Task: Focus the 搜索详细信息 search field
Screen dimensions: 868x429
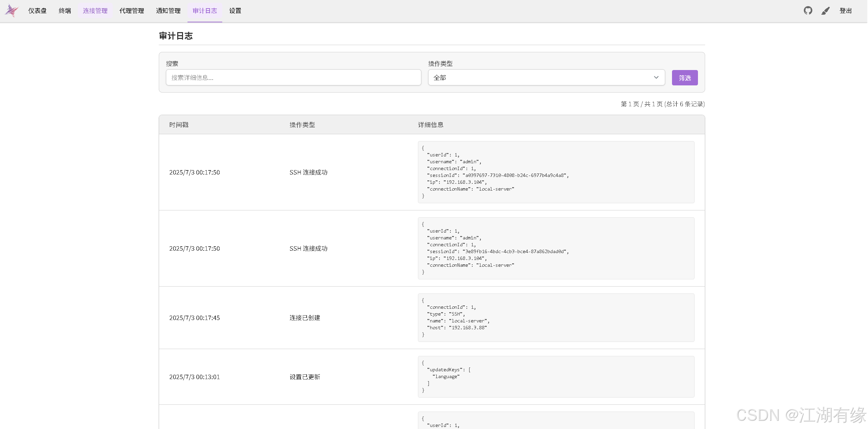Action: tap(293, 78)
